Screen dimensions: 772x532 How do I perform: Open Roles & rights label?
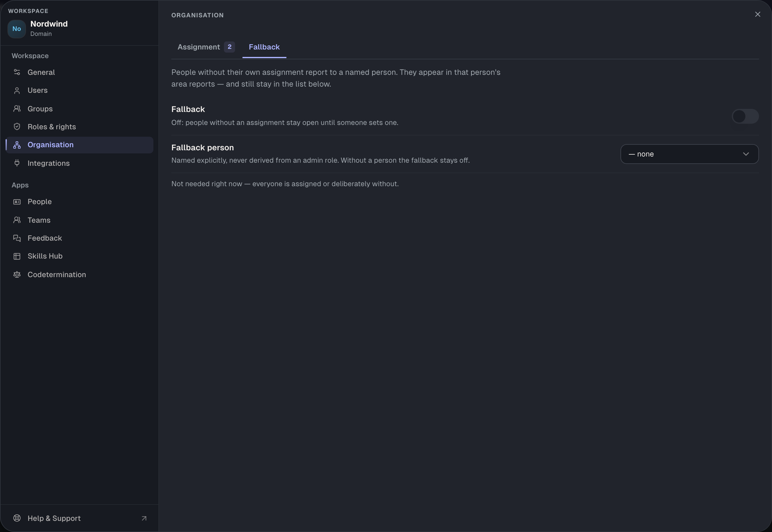(52, 127)
